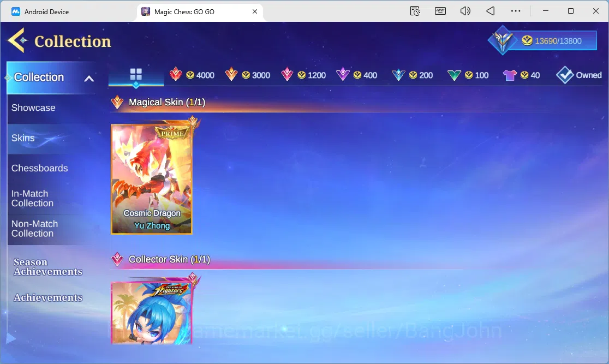
Task: Filter by 400 point purple gem tier
Action: coord(356,75)
